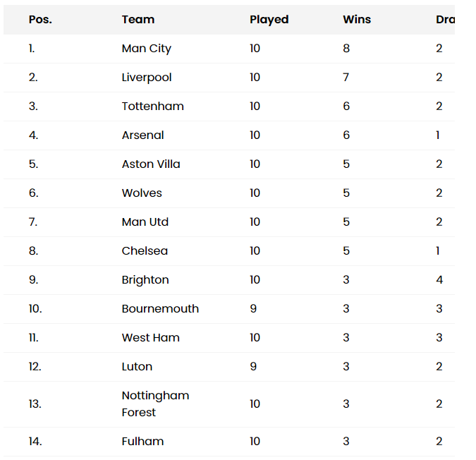Click on the Wolves team name
The image size is (476, 460).
(142, 193)
